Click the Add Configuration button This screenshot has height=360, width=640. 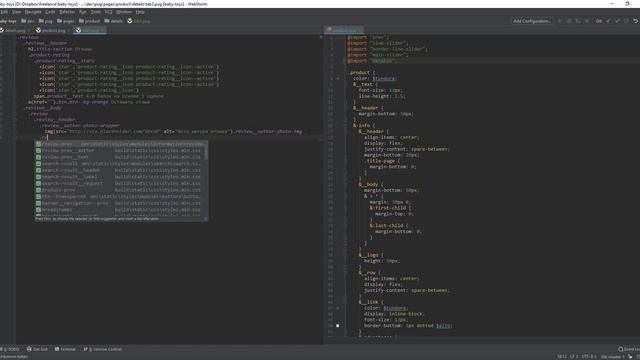click(x=532, y=21)
